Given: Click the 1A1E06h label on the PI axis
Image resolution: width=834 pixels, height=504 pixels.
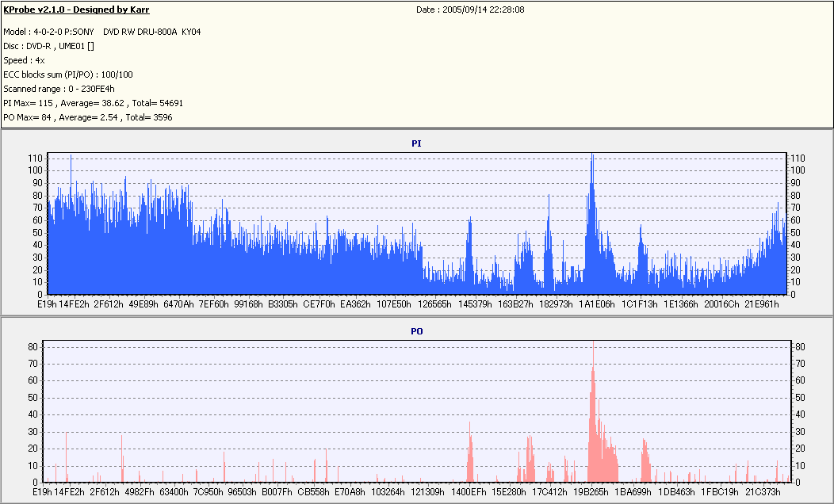Looking at the screenshot, I should [x=597, y=304].
